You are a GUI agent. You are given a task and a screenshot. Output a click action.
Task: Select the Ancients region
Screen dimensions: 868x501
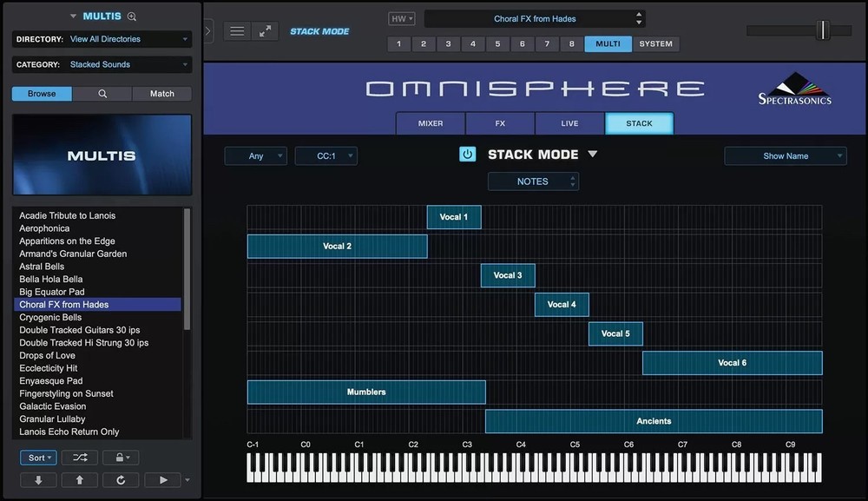click(x=654, y=421)
